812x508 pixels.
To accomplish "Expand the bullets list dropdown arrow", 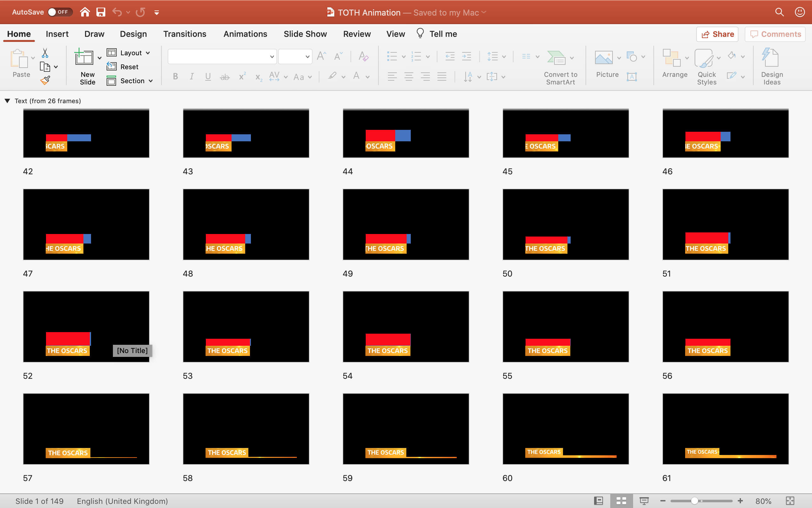I will click(x=403, y=57).
